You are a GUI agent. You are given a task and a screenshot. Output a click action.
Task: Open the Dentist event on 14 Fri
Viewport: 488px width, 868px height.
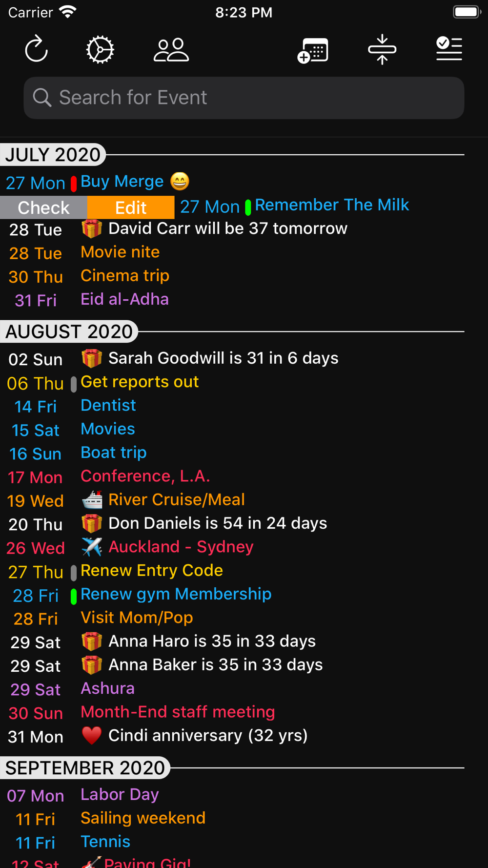coord(108,405)
